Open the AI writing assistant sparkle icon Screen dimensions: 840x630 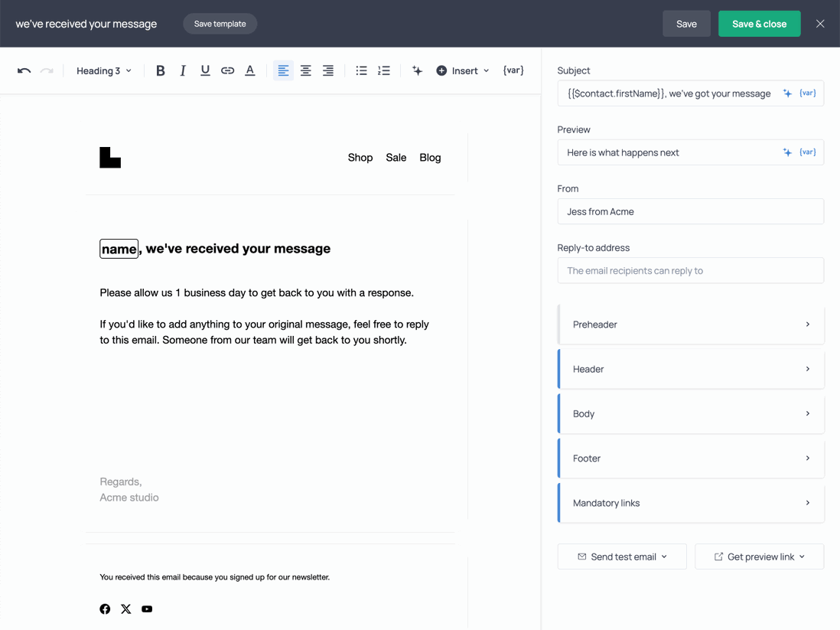pos(417,70)
